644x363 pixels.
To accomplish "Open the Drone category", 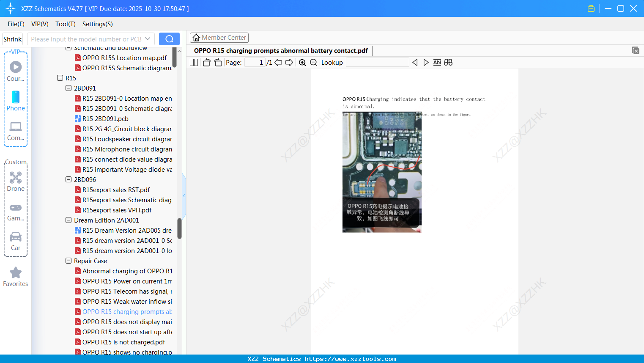I will (x=16, y=181).
